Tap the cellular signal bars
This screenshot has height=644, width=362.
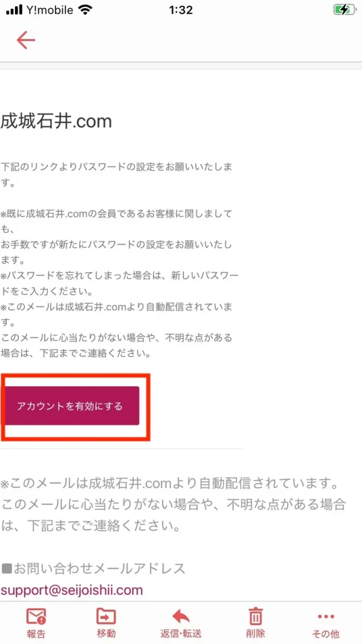click(14, 10)
